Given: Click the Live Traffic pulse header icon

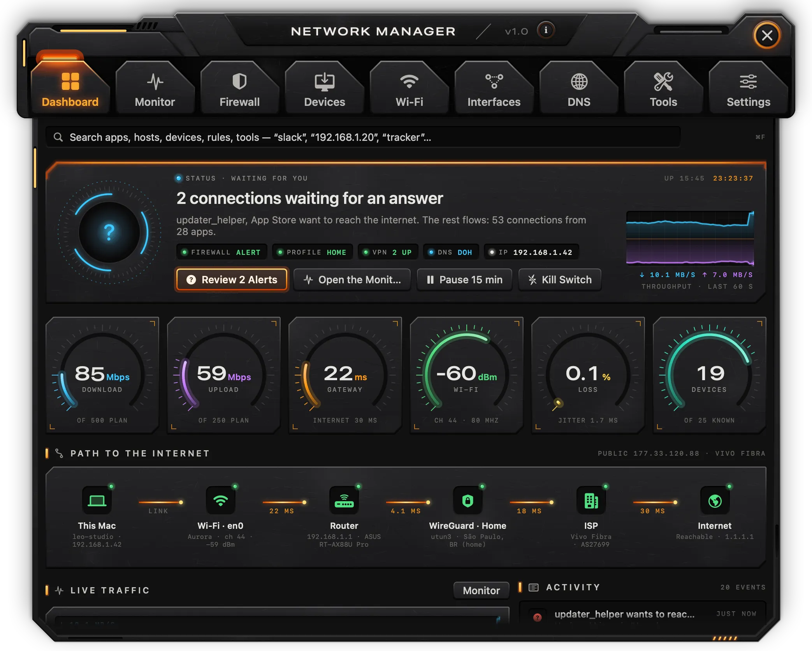Looking at the screenshot, I should [x=59, y=590].
